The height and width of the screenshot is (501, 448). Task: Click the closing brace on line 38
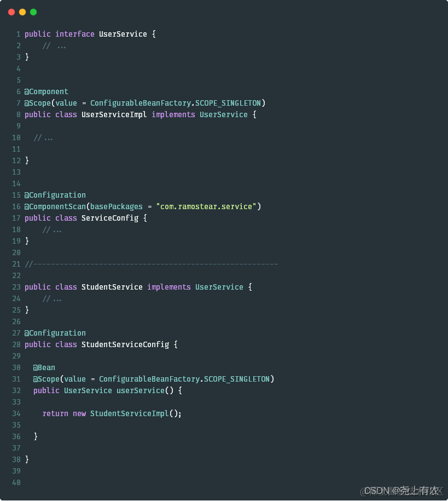click(x=27, y=460)
